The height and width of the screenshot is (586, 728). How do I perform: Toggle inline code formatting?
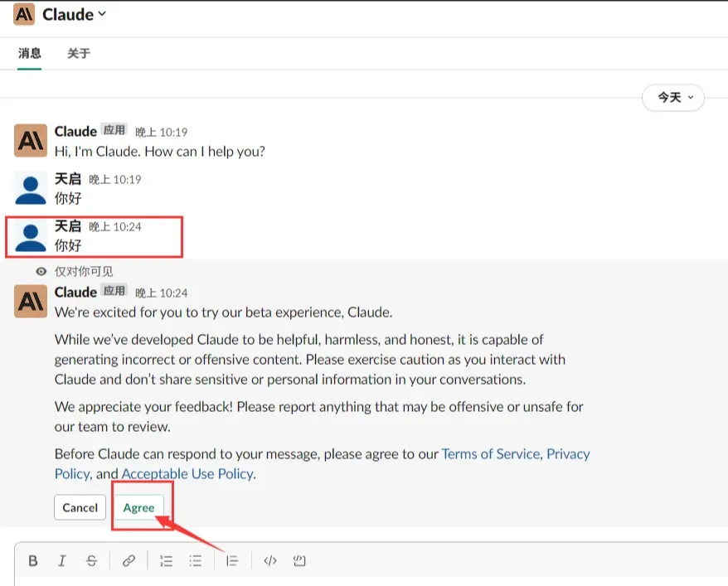(x=270, y=560)
